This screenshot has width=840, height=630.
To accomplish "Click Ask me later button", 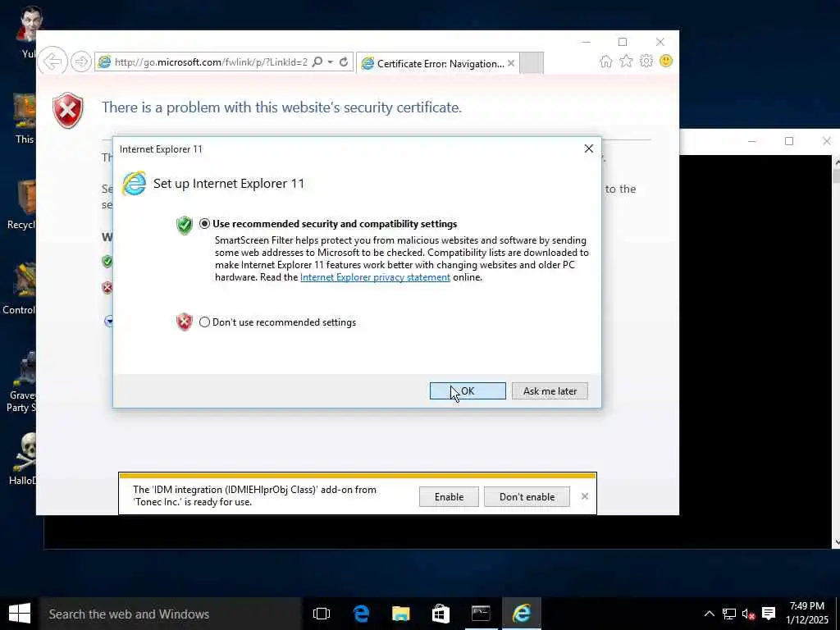I will click(550, 391).
